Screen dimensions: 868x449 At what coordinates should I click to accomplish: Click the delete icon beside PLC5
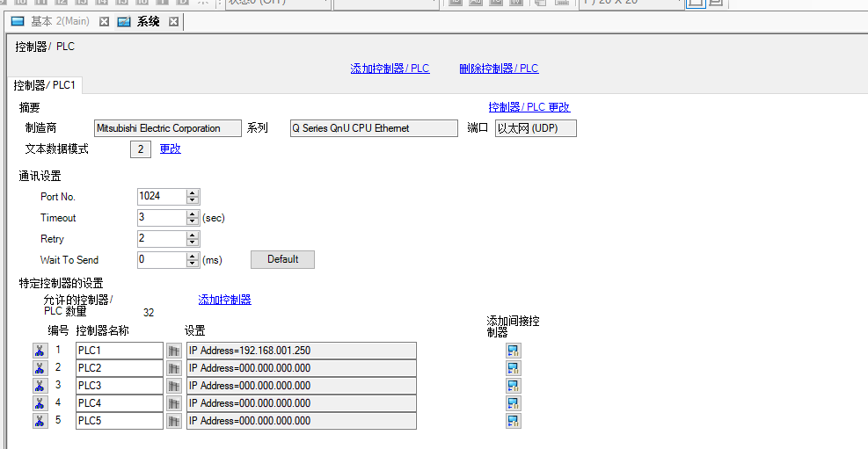40,421
